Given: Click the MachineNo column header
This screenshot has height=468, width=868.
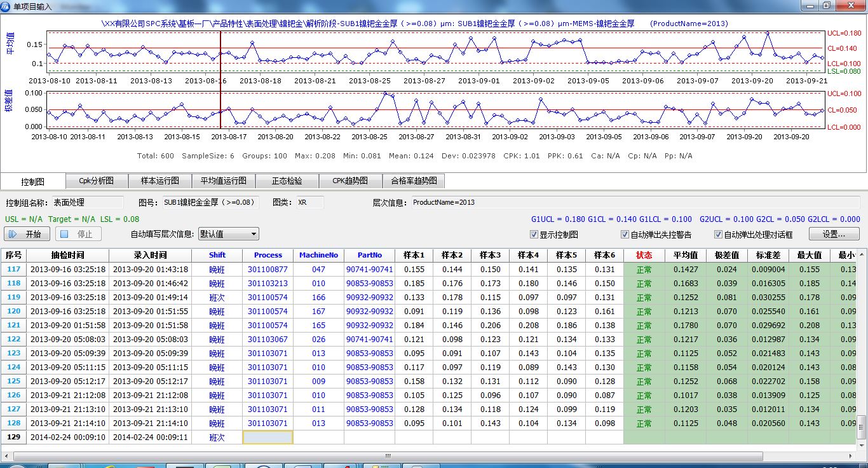Looking at the screenshot, I should click(319, 255).
